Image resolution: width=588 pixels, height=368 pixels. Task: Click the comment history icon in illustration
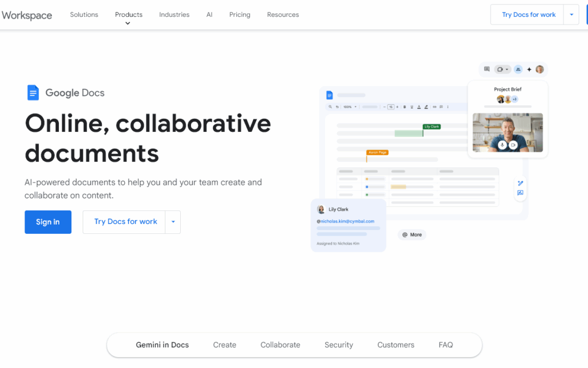tap(487, 69)
